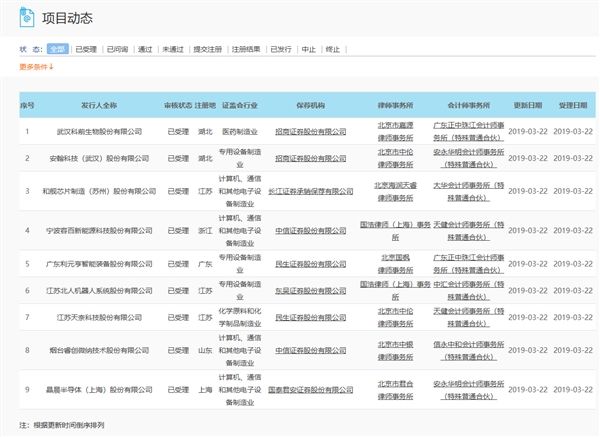Click 招商证券 sponsor link in row 2
Screen dimensions: 600x437
coord(310,158)
